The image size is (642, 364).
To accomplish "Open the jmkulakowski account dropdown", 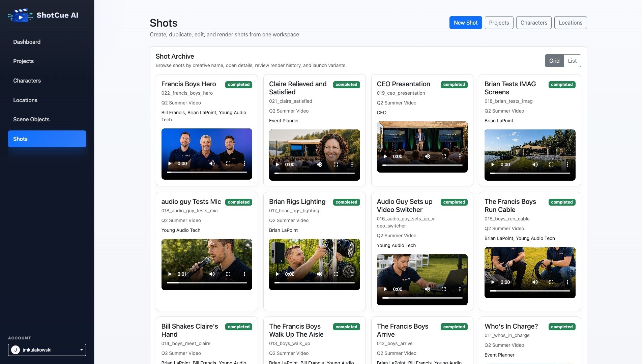I will coord(47,350).
